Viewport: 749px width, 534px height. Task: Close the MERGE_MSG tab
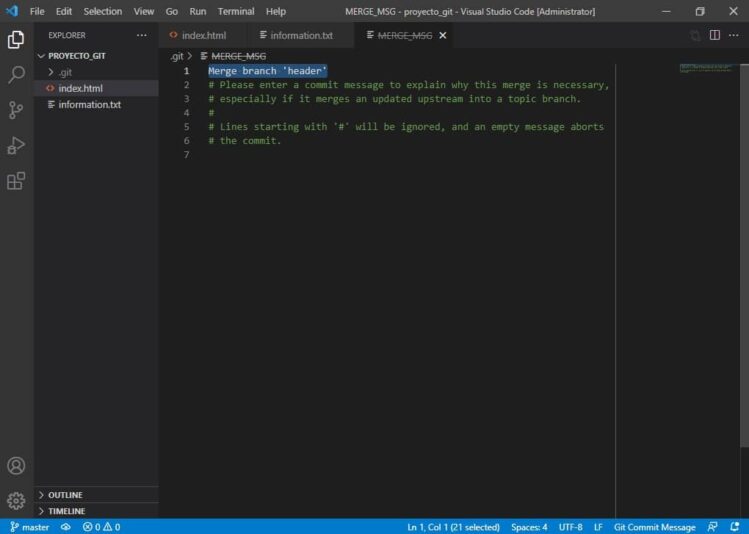point(443,35)
